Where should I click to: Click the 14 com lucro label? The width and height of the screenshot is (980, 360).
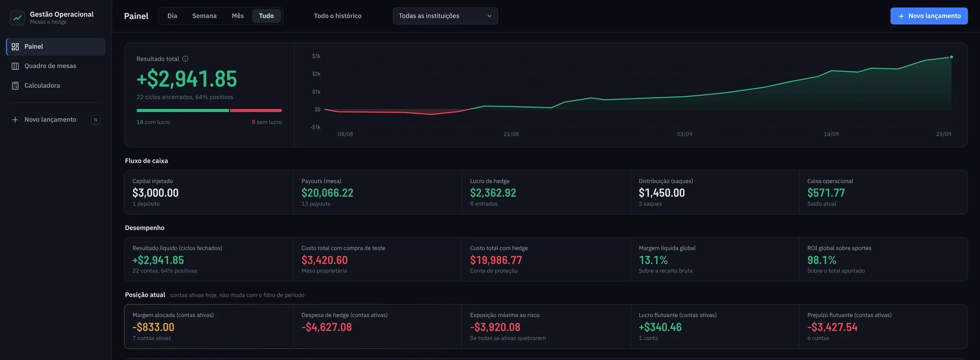point(153,122)
